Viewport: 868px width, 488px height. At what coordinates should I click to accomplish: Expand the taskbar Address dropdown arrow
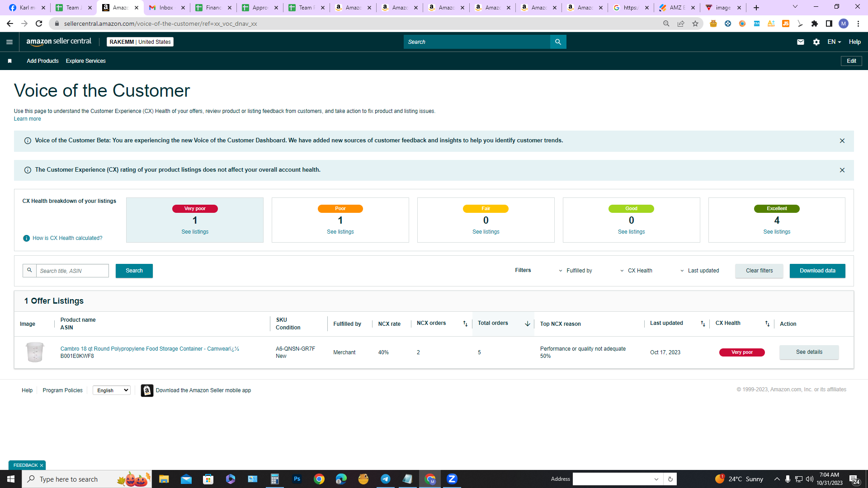click(x=656, y=479)
